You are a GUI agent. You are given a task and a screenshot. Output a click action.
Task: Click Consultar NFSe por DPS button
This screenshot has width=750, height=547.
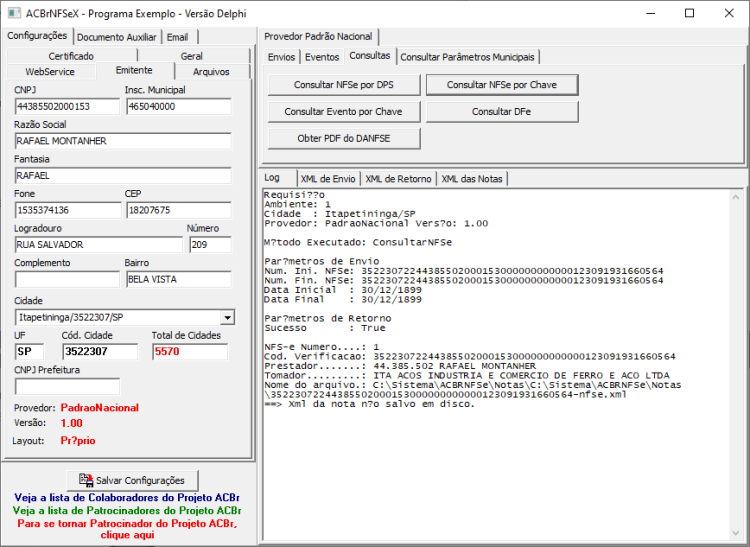pos(344,85)
